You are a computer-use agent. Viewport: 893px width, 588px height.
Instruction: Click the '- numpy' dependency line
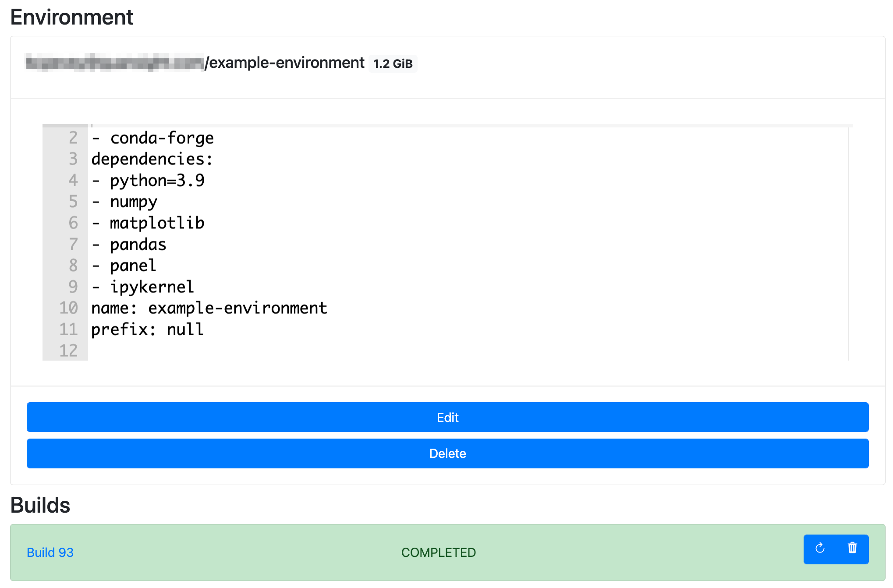124,202
